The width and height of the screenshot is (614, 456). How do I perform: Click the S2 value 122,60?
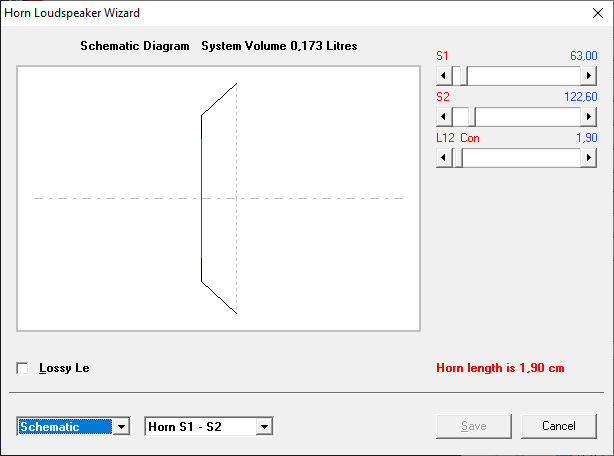577,97
